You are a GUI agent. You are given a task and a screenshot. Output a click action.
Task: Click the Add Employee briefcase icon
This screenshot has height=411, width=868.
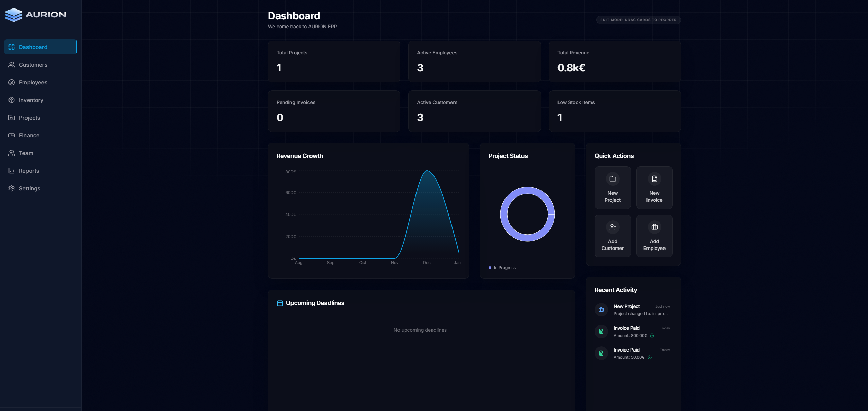654,227
